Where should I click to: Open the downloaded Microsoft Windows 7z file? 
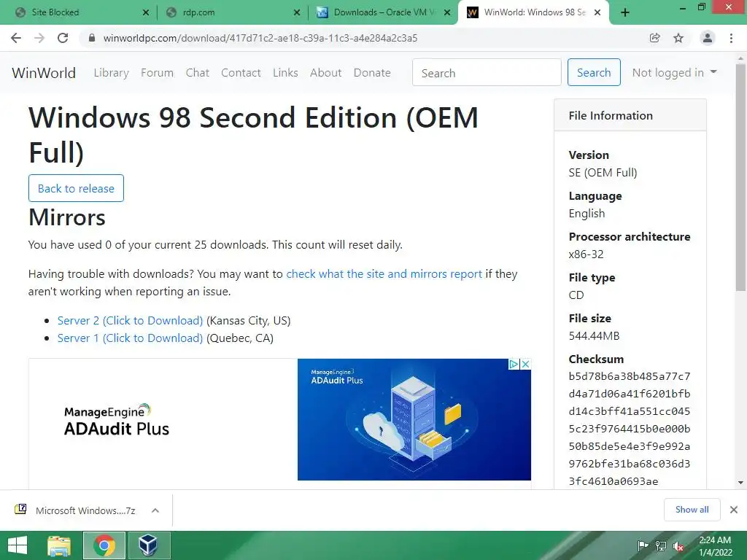[x=86, y=511]
